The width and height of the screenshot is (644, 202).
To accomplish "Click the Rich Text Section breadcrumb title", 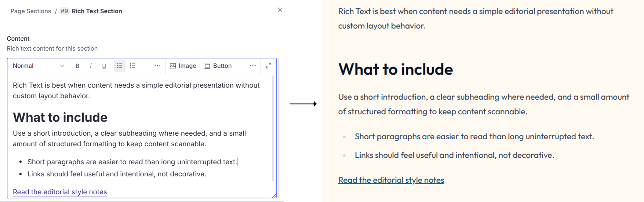I will pyautogui.click(x=97, y=11).
